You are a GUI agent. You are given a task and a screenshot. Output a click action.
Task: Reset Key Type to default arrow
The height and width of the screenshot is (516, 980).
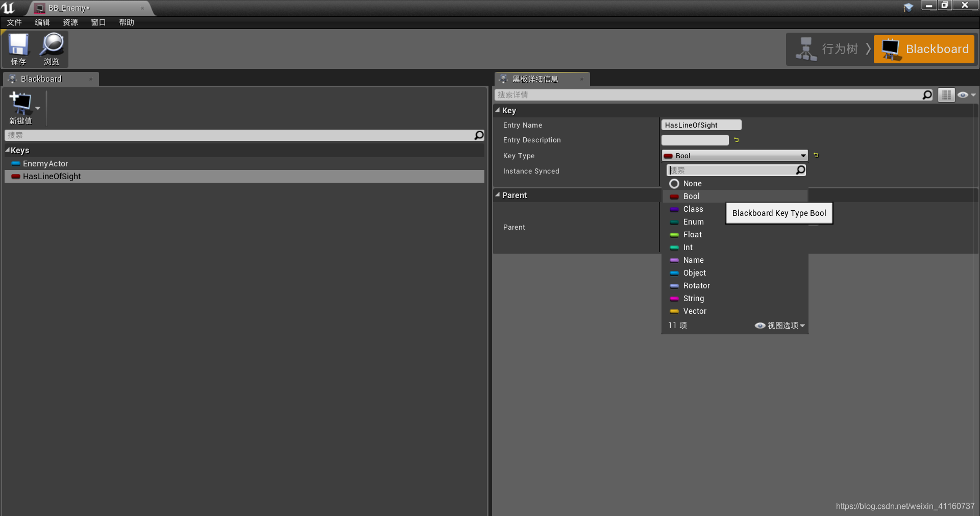click(x=816, y=155)
